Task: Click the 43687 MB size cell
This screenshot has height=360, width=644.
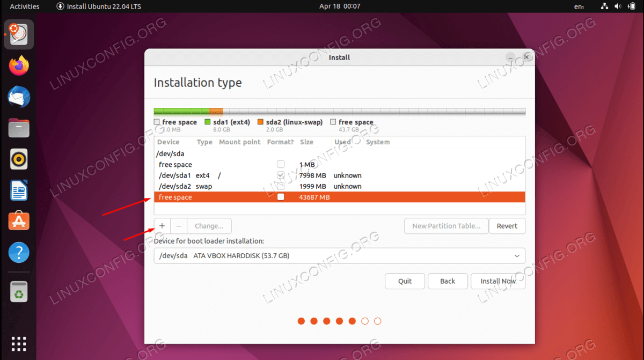Action: click(314, 197)
